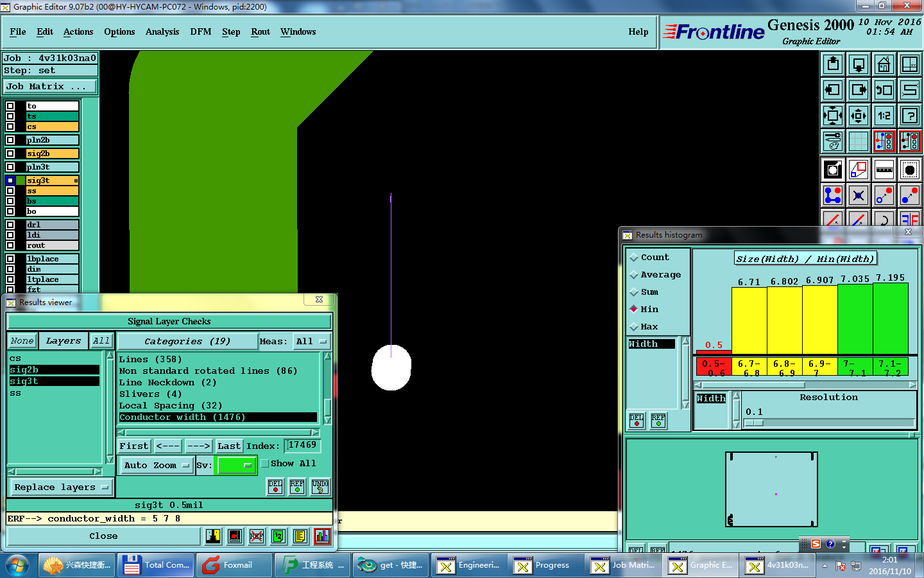Click the pan right icon
The image size is (924, 578).
pyautogui.click(x=859, y=90)
